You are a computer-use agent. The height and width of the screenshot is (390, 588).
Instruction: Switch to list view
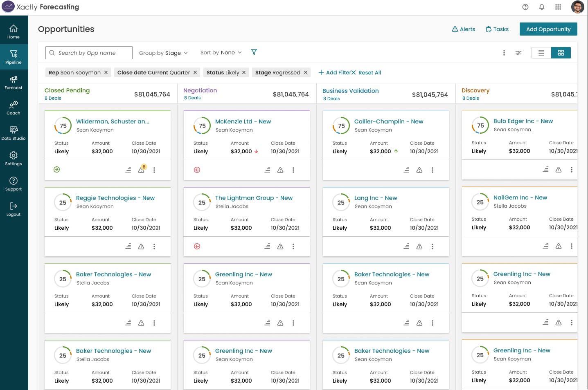541,53
